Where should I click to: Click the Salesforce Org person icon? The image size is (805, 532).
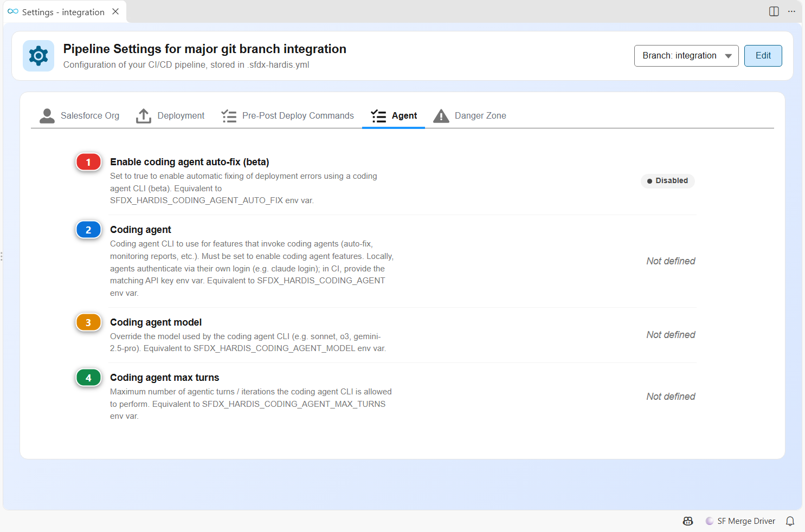(47, 115)
